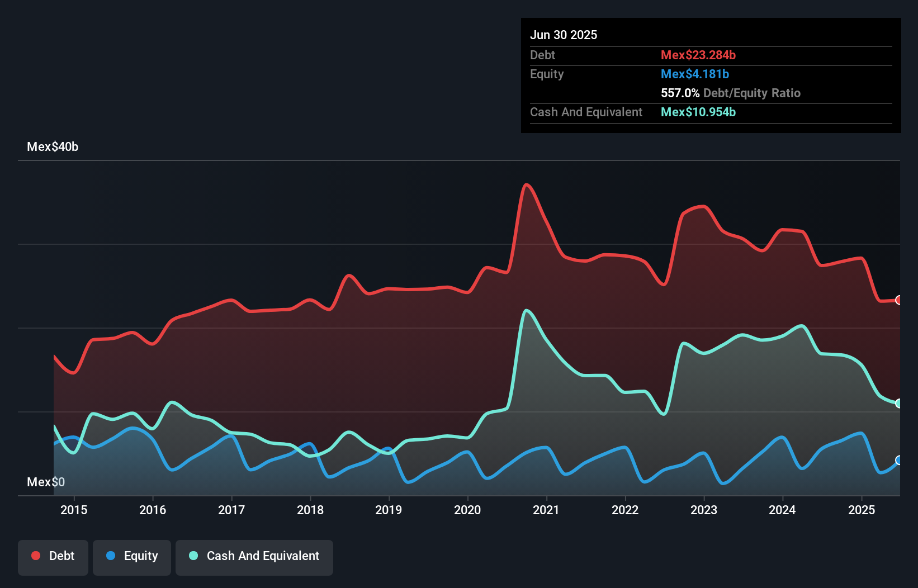Select the teal Cash endpoint marker
918x588 pixels.
(x=898, y=403)
